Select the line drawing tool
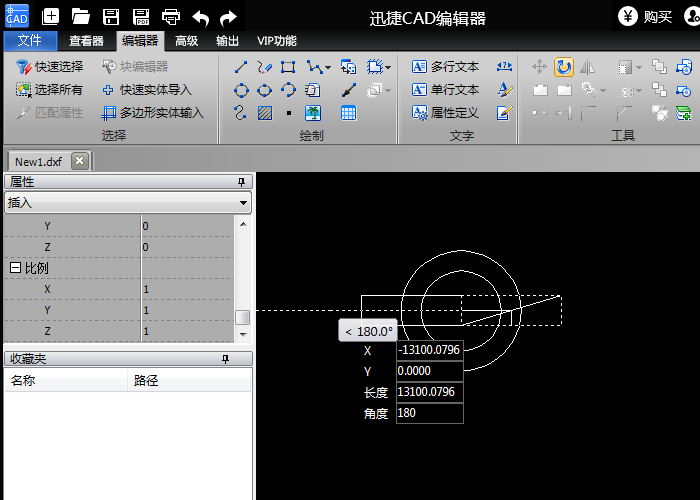Viewport: 700px width, 500px height. [241, 67]
